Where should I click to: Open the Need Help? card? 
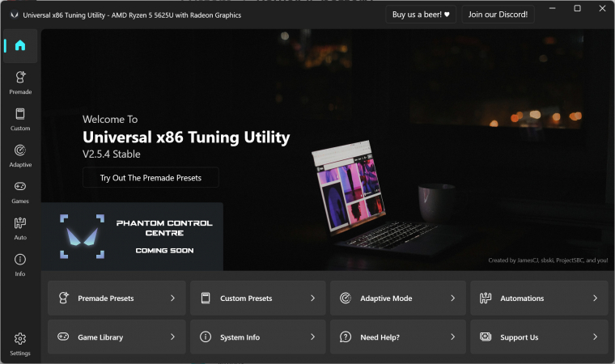397,337
